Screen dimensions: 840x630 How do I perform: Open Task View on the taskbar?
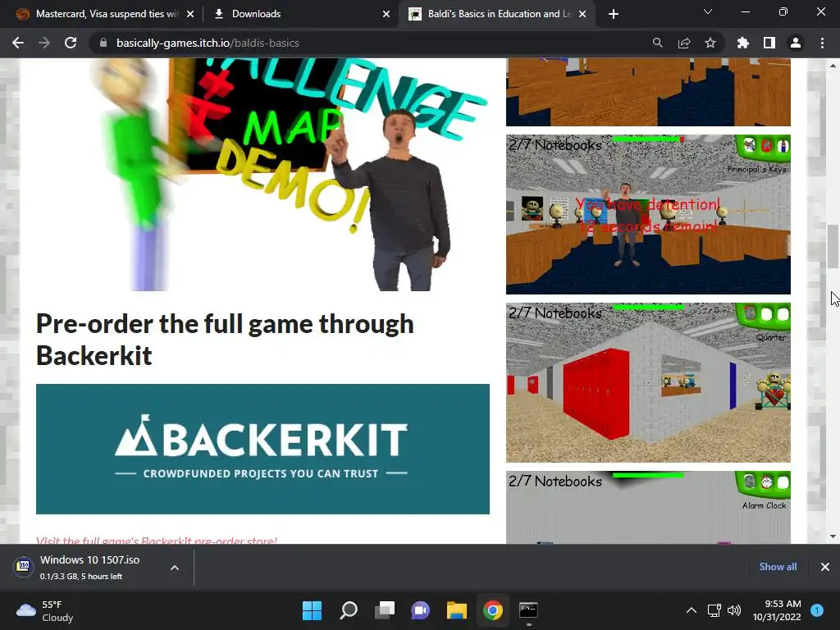tap(384, 610)
